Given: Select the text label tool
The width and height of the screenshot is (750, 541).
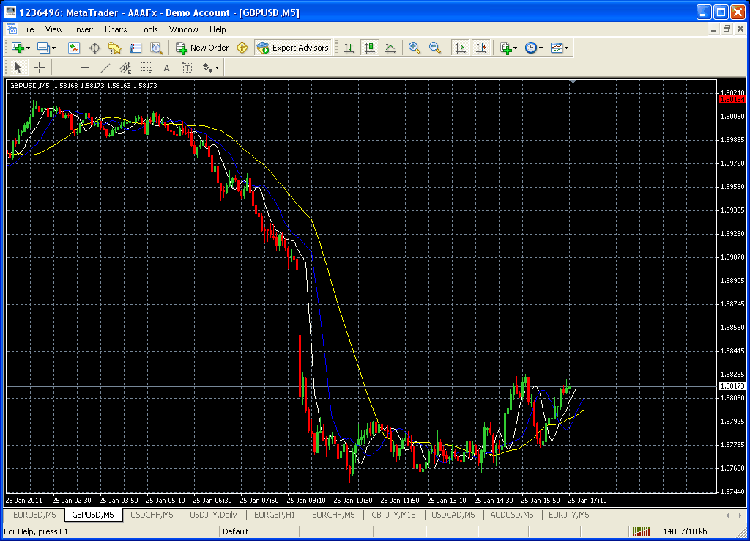Looking at the screenshot, I should coord(166,67).
